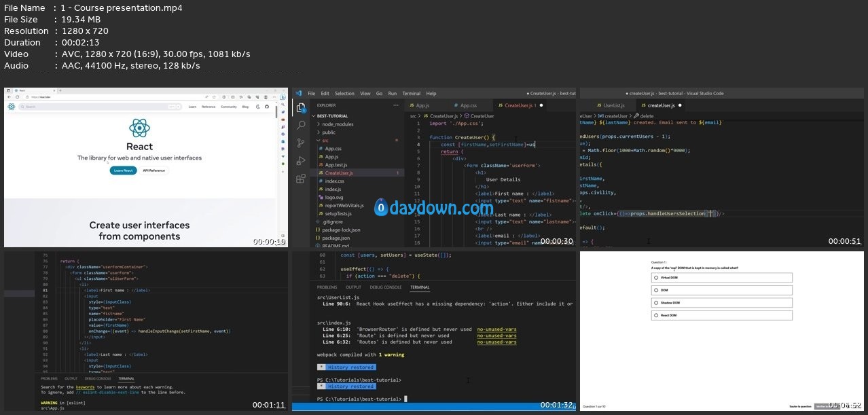
Task: Select the TERMINAL panel tab in terminal frame
Action: pos(420,287)
